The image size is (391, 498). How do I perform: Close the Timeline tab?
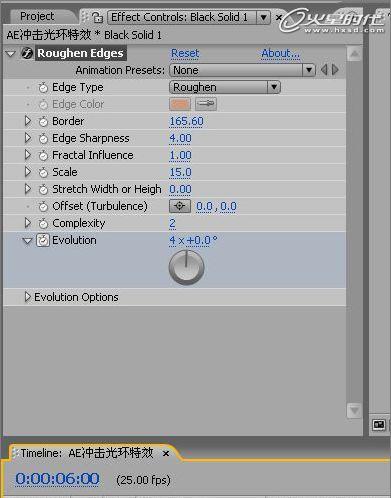coord(166,454)
